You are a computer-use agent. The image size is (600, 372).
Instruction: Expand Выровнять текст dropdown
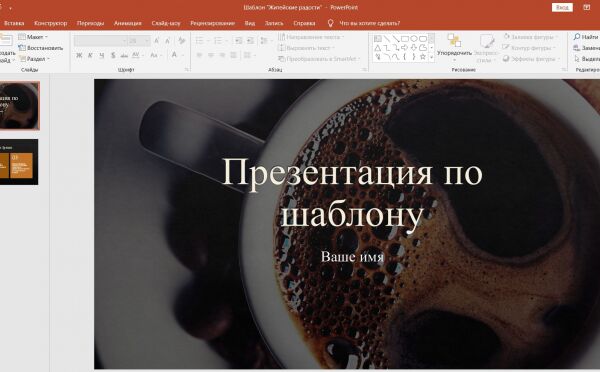[x=307, y=48]
